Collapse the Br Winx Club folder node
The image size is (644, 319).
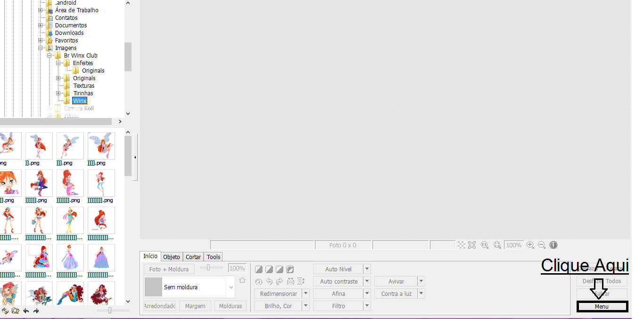[50, 55]
